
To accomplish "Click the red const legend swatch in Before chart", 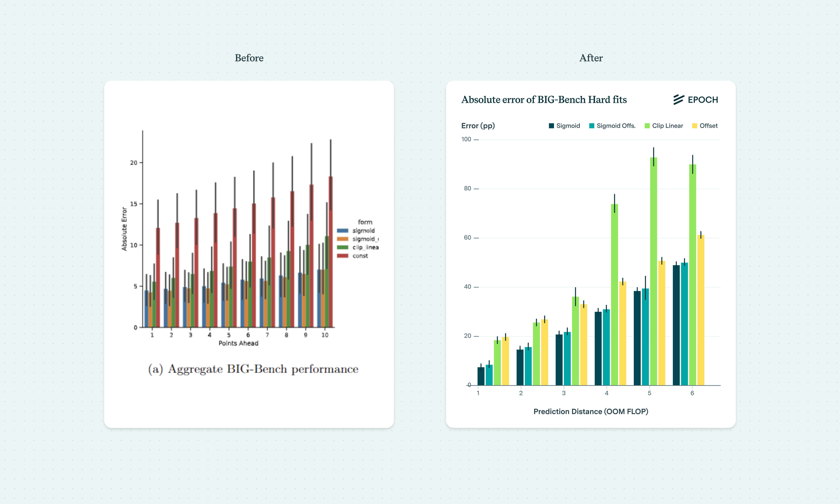I will (x=343, y=256).
